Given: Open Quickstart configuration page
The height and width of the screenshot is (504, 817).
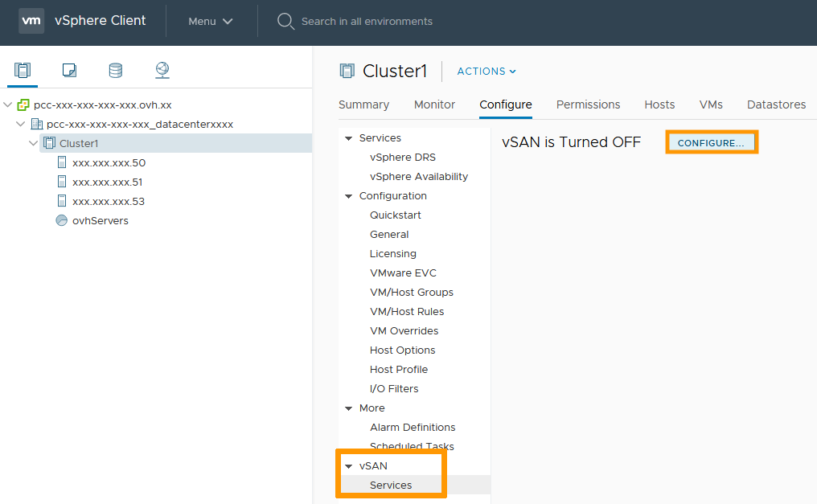Looking at the screenshot, I should point(396,215).
